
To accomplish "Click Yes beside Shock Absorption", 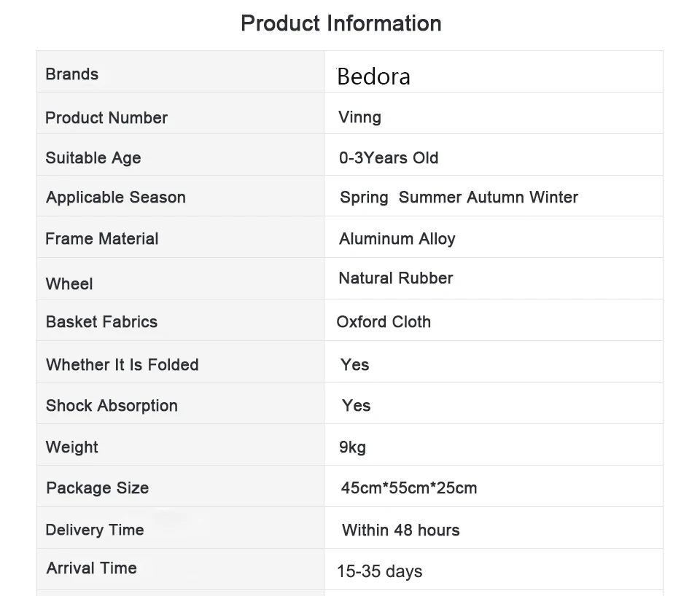I will pos(357,406).
